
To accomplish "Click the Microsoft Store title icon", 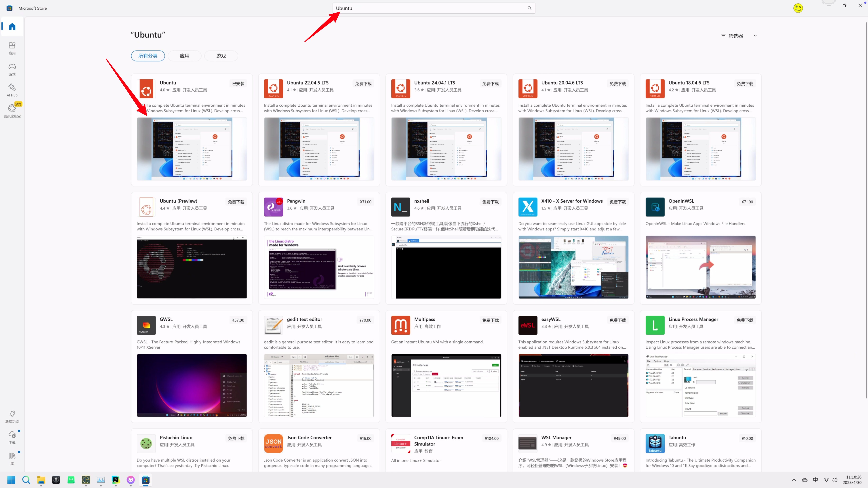I will 9,8.
